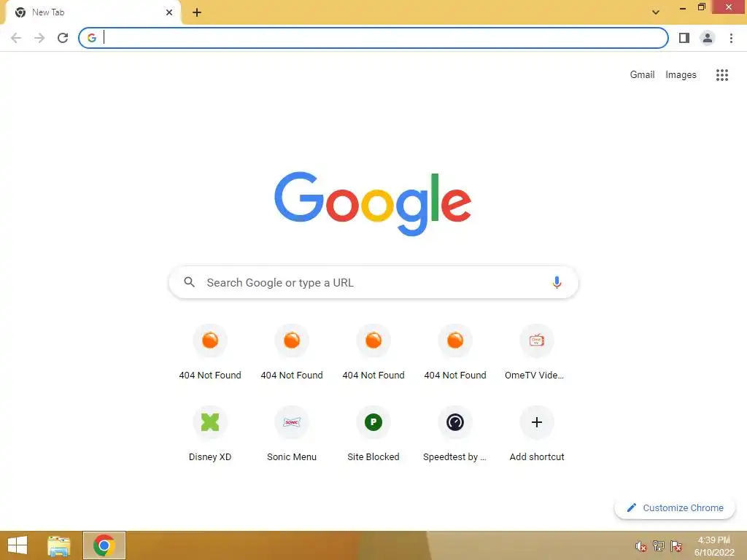Minimize the Chrome window
The height and width of the screenshot is (560, 747).
(x=683, y=7)
